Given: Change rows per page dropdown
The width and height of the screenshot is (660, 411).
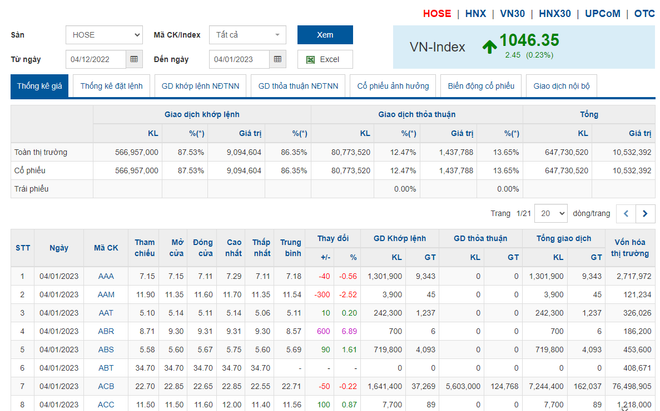Looking at the screenshot, I should [x=551, y=214].
